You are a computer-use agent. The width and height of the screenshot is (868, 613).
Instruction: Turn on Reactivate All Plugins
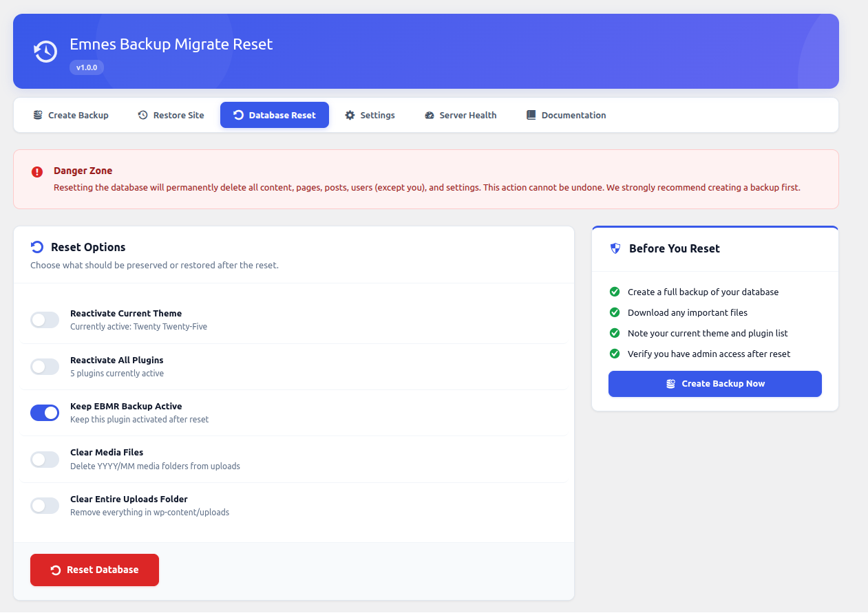click(44, 367)
